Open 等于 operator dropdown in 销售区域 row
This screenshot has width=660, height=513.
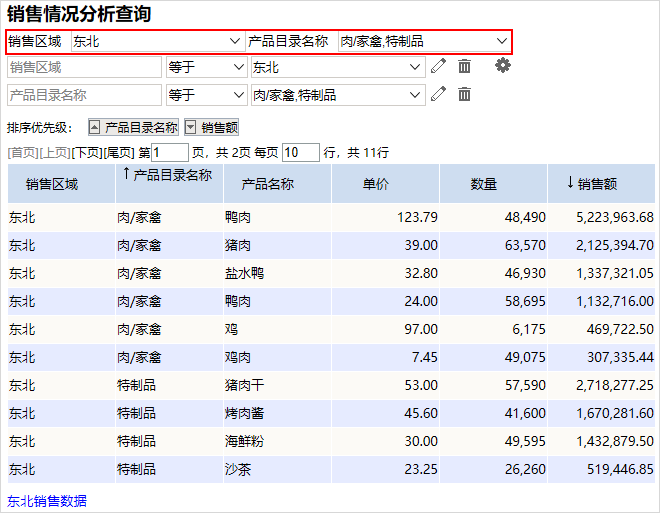pos(206,67)
